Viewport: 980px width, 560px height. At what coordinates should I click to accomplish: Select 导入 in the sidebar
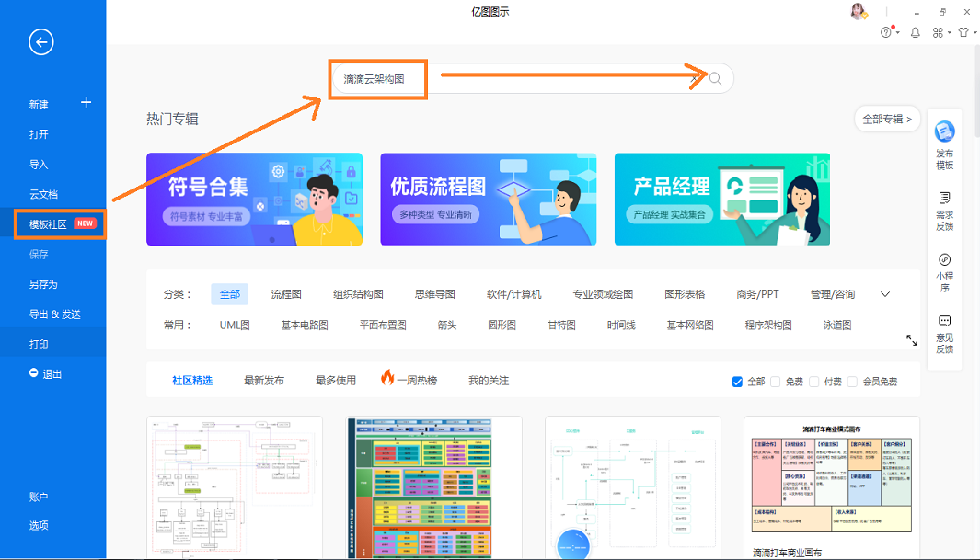[x=39, y=165]
